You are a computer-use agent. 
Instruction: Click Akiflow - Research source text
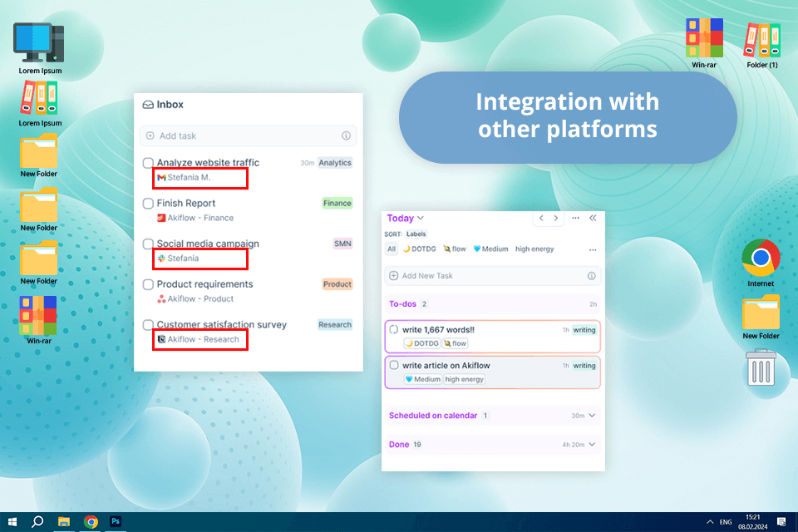203,339
